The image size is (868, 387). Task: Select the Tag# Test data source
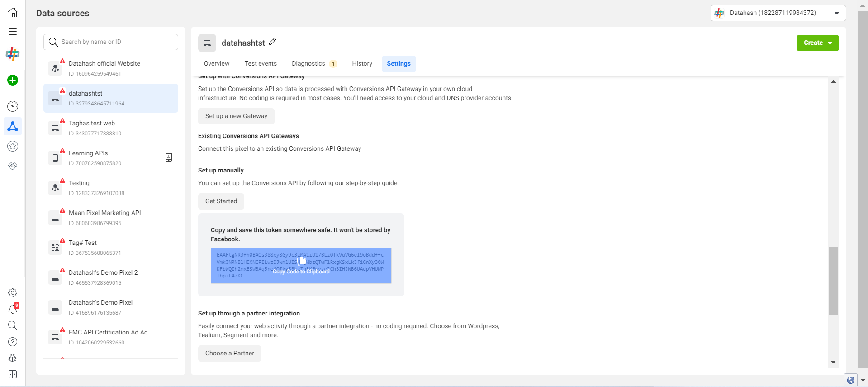point(111,248)
